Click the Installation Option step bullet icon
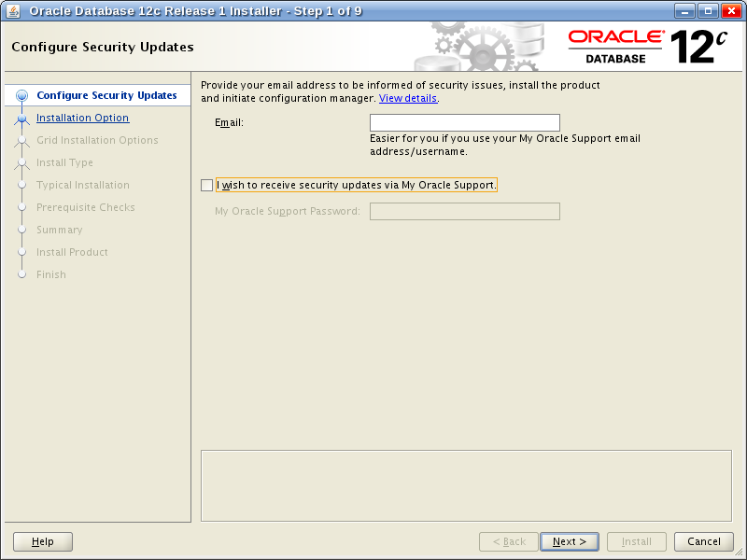This screenshot has width=747, height=560. 22,119
